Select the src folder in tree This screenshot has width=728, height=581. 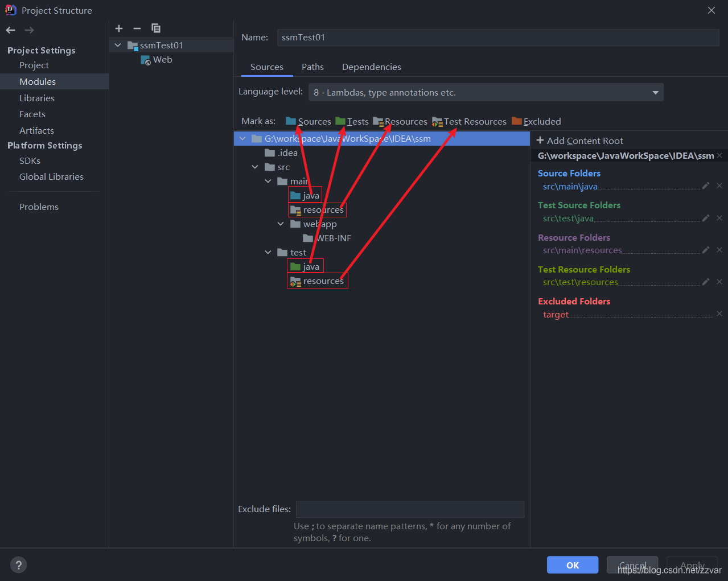278,167
